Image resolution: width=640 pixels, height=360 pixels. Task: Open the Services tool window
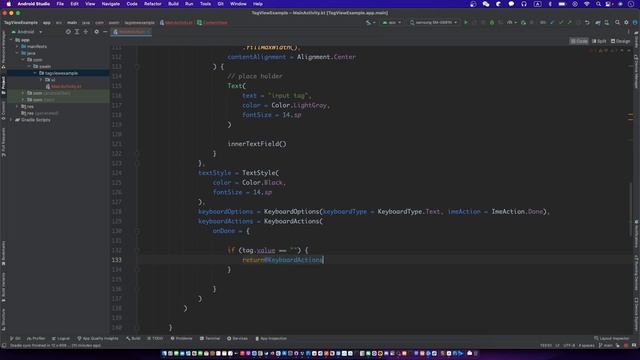pos(237,338)
